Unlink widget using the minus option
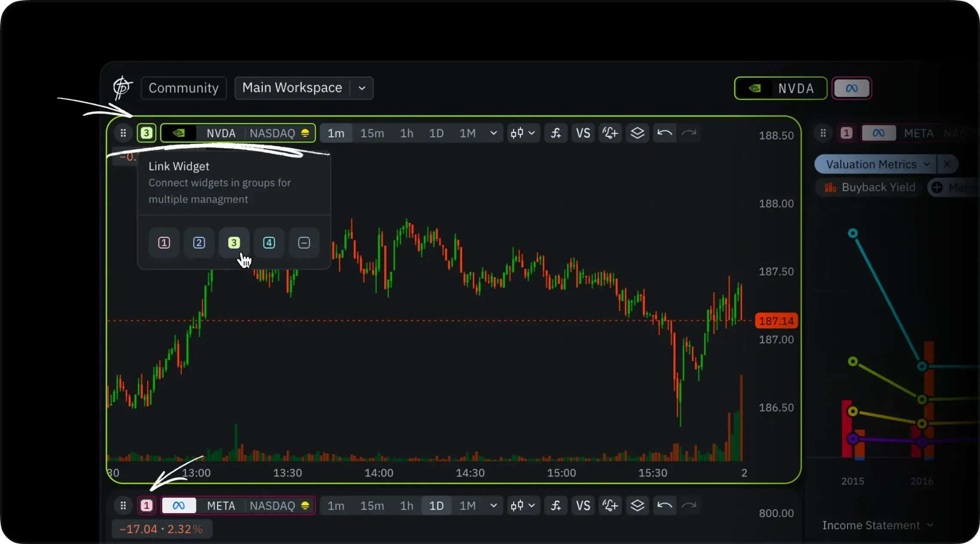The image size is (980, 544). [x=304, y=243]
